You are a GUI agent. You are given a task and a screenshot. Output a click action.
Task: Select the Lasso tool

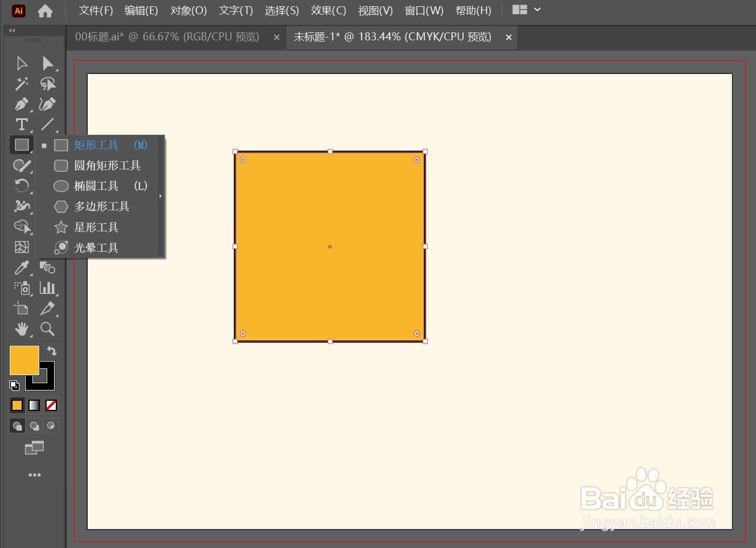(48, 84)
